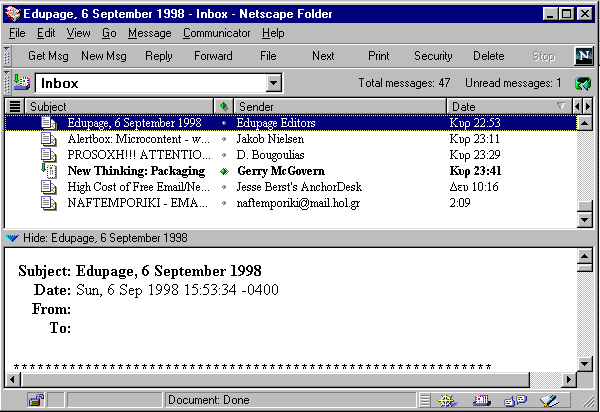Click message body scroll left arrow
The height and width of the screenshot is (412, 600).
pyautogui.click(x=13, y=379)
